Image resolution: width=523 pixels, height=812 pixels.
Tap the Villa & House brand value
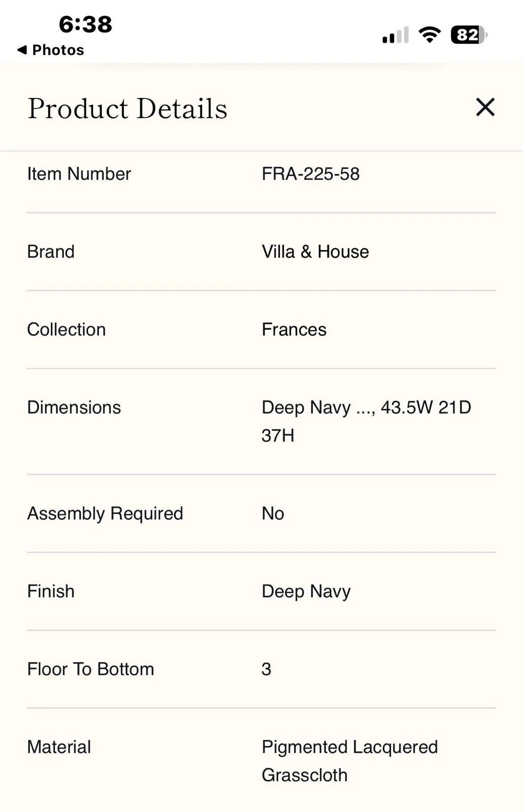(x=315, y=251)
